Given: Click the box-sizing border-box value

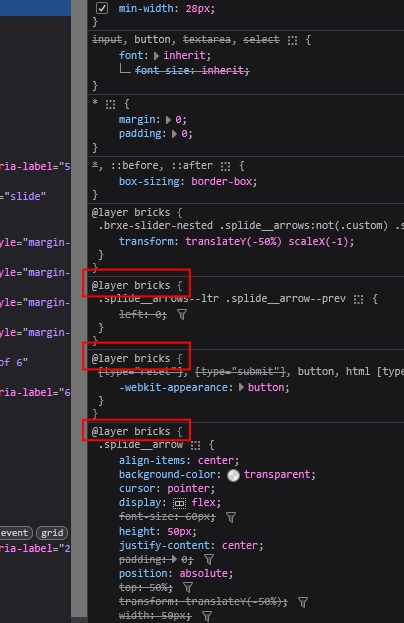Looking at the screenshot, I should (x=224, y=182).
